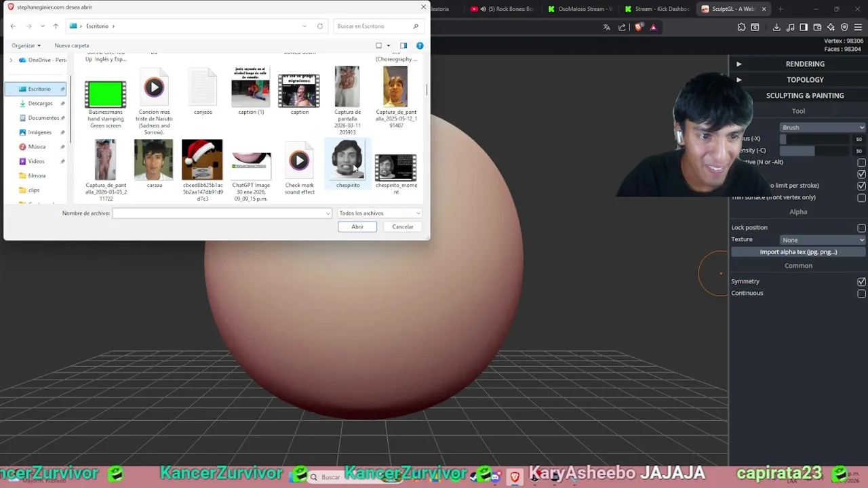Enable Thin surface front vertex only
The height and width of the screenshot is (488, 868).
click(861, 198)
